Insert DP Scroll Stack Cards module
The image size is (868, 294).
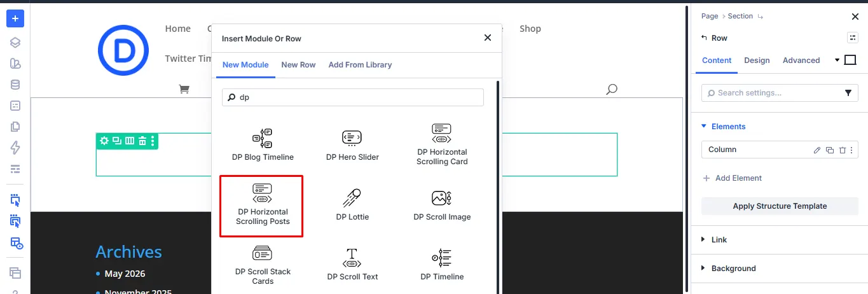point(263,265)
